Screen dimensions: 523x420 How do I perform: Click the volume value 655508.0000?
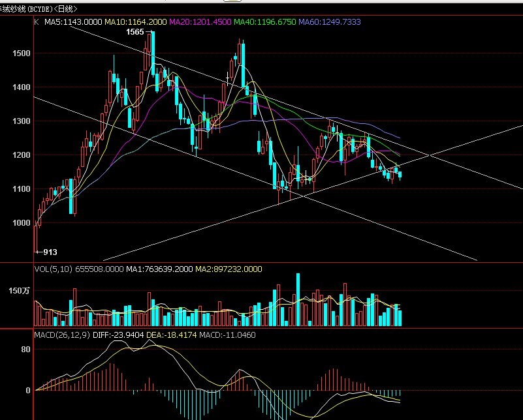pyautogui.click(x=99, y=269)
